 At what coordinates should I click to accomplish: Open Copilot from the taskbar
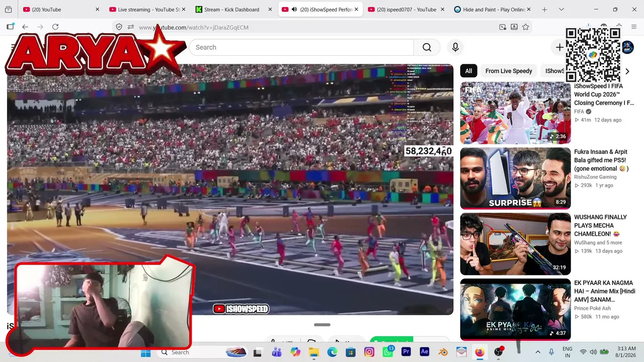pyautogui.click(x=295, y=352)
